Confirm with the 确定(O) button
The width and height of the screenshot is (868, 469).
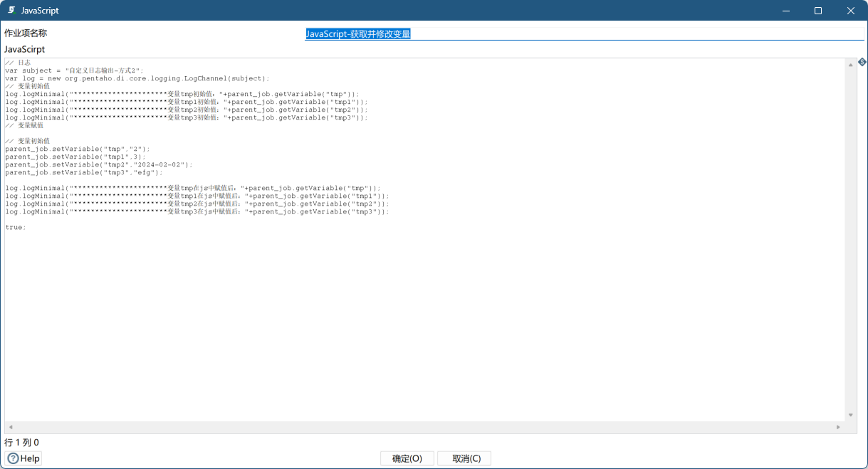407,458
